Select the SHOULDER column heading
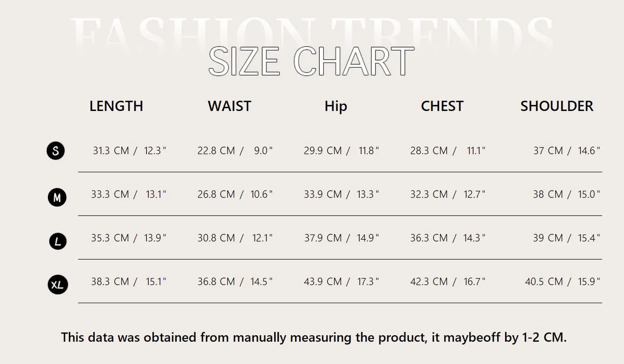Viewport: 624px width, 364px height. pyautogui.click(x=557, y=106)
